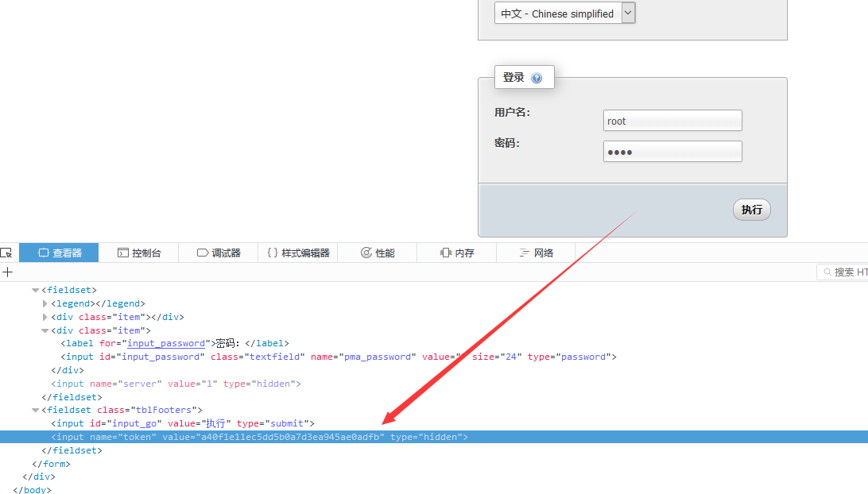Viewport: 868px width, 494px height.
Task: Collapse the fieldset tblFooters node
Action: click(36, 410)
